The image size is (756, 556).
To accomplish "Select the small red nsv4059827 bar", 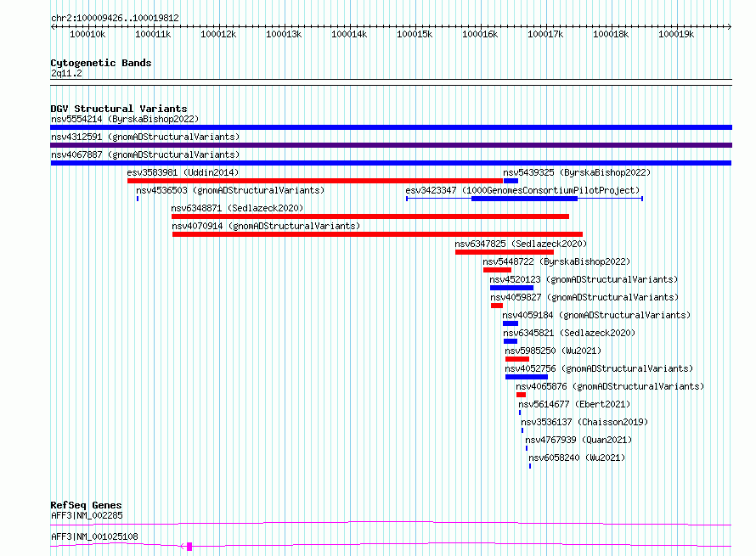I will coord(497,306).
